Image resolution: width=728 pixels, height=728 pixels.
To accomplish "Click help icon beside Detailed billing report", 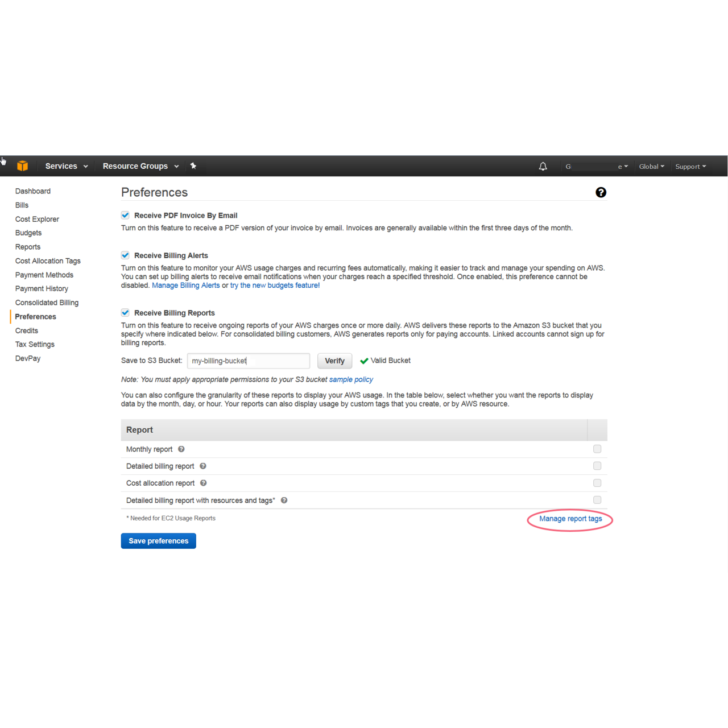I will tap(203, 466).
